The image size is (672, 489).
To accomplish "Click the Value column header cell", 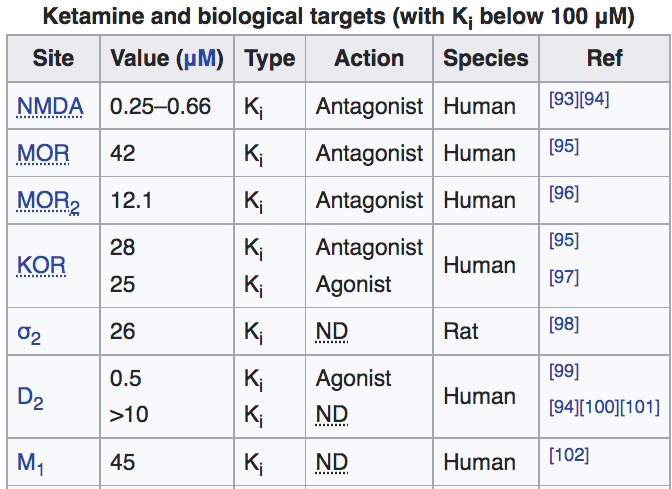I will pos(167,58).
